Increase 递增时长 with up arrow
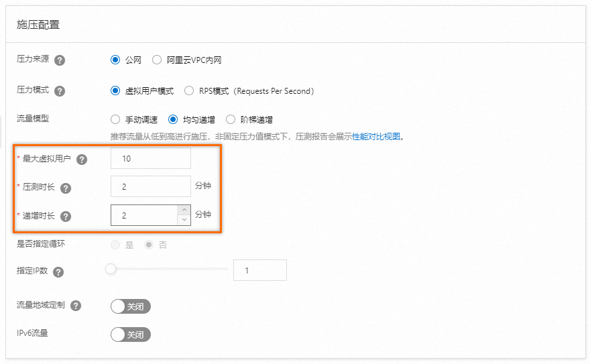Image resolution: width=590 pixels, height=364 pixels. (x=184, y=210)
